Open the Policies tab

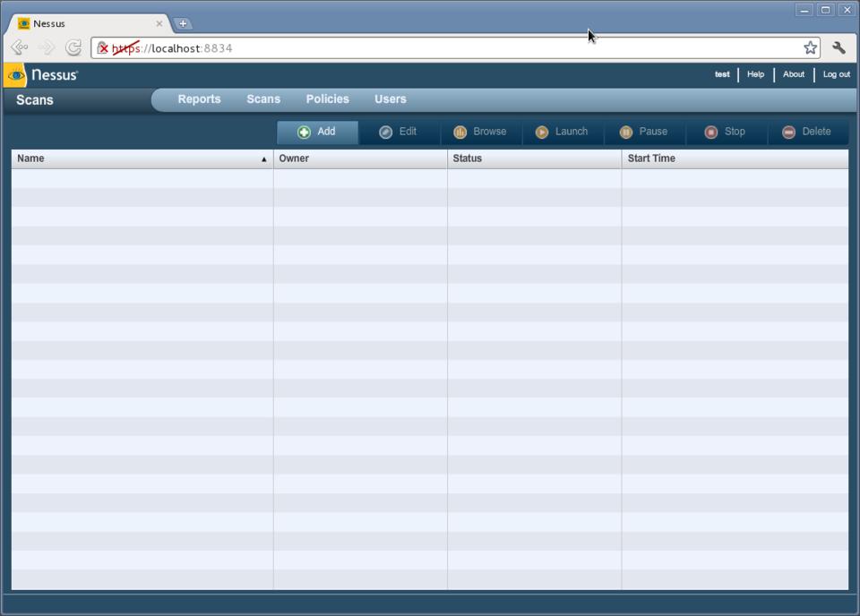coord(327,99)
